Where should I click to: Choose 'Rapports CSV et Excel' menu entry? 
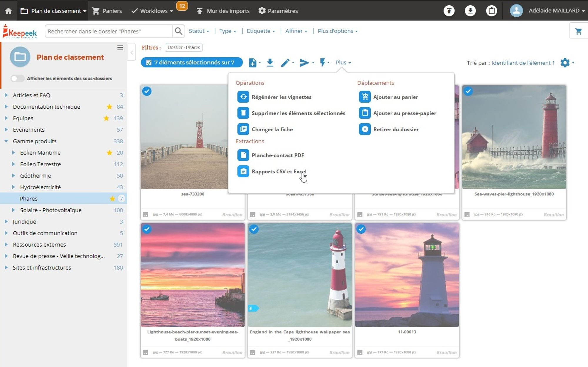click(x=279, y=171)
